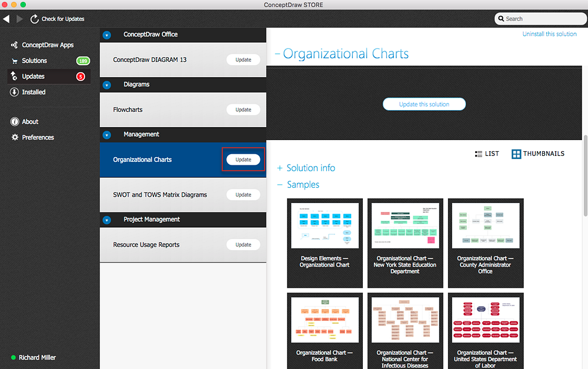Screen dimensions: 588x369
Task: Update the Organizational Charts solution
Action: (x=243, y=159)
